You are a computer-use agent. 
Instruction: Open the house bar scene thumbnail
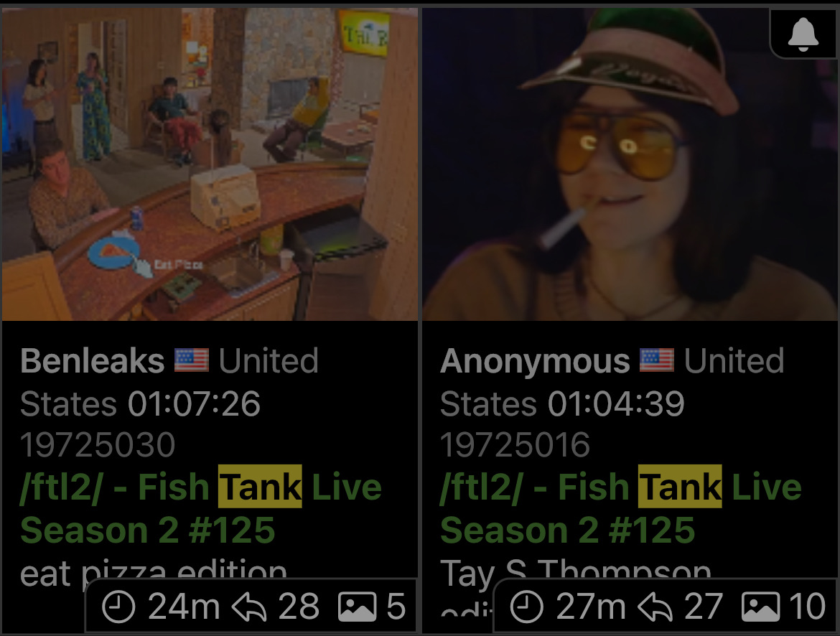[210, 164]
